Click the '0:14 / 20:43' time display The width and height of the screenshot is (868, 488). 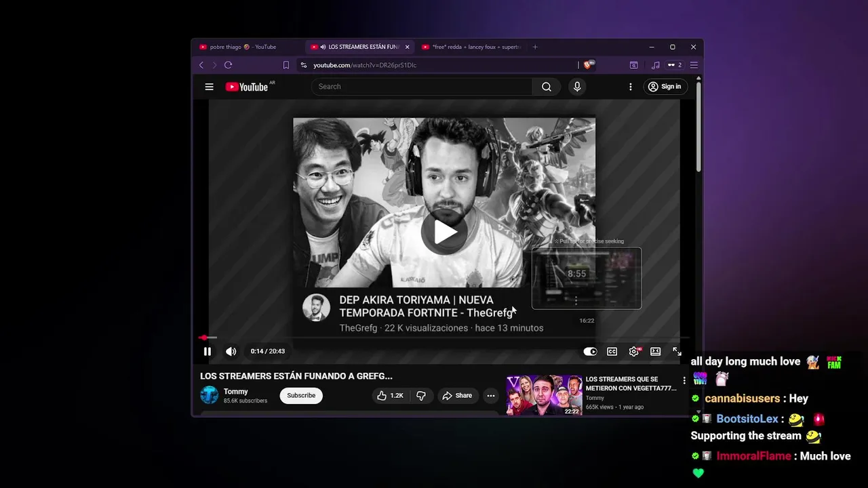tap(268, 351)
